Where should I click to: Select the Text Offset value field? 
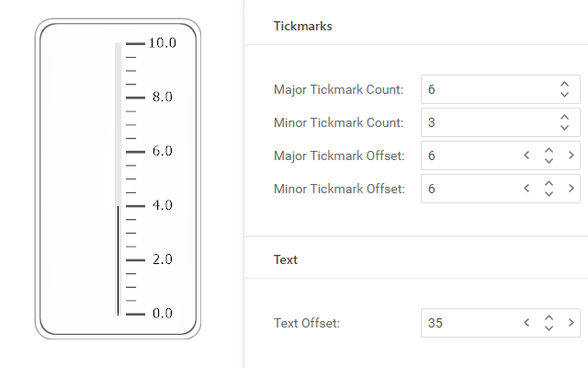pyautogui.click(x=469, y=323)
